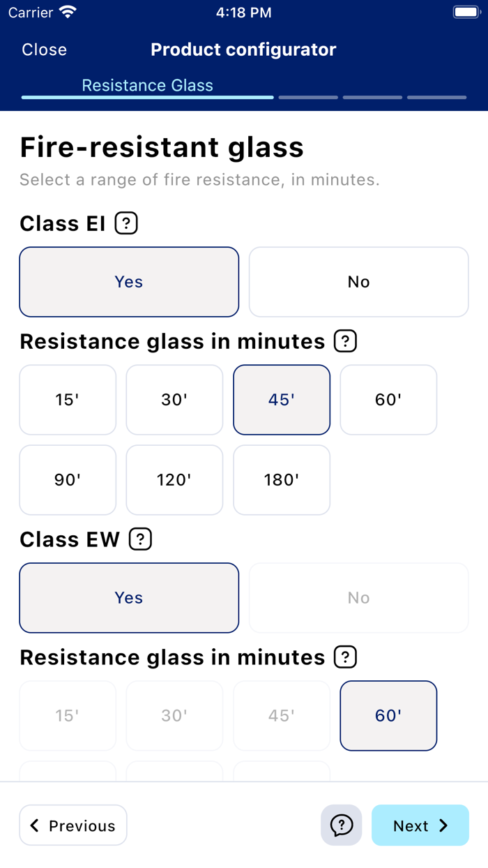Viewport: 488px width, 868px height.
Task: Pick 45' resistance under Class EI
Action: [282, 400]
